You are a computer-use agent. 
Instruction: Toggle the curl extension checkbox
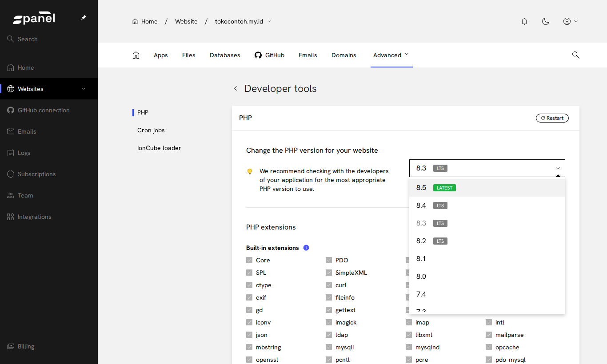click(329, 285)
